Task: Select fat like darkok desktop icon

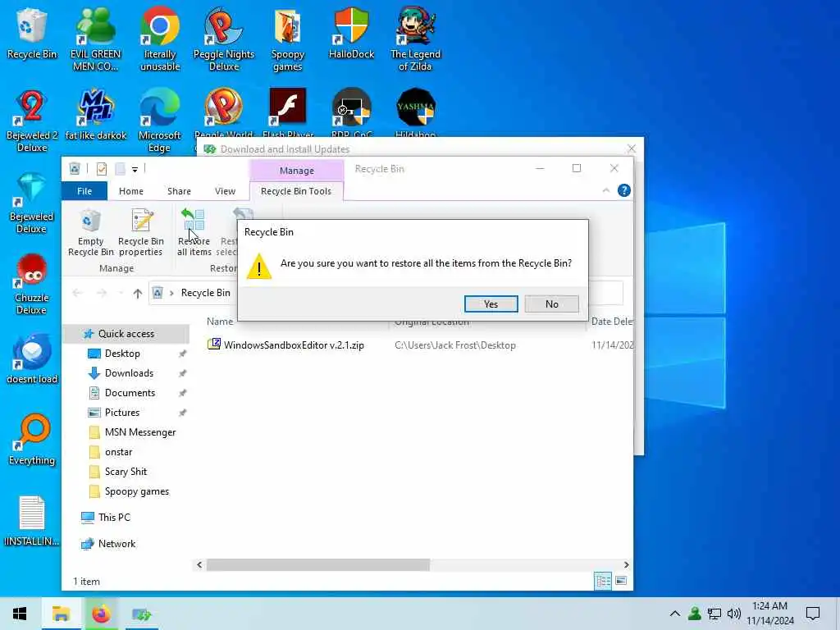Action: pos(96,115)
